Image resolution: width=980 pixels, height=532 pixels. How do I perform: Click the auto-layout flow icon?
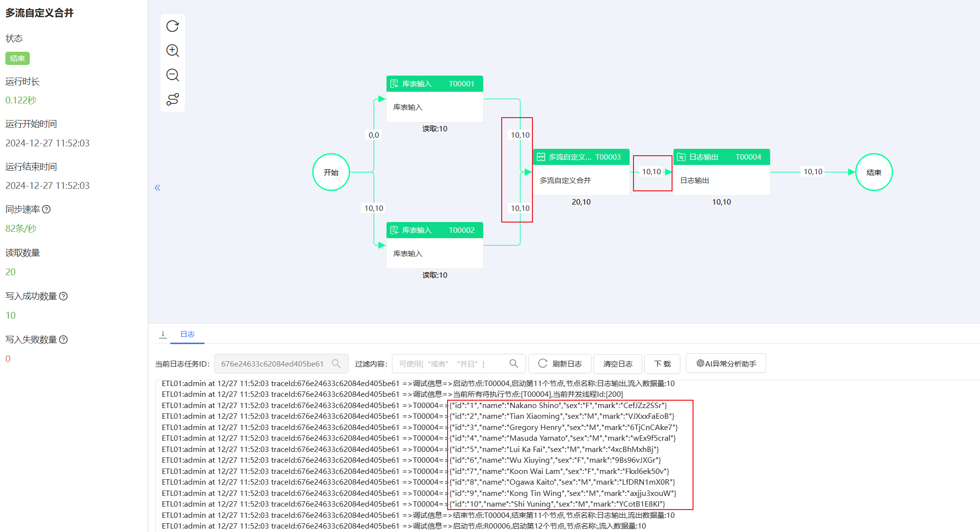173,100
